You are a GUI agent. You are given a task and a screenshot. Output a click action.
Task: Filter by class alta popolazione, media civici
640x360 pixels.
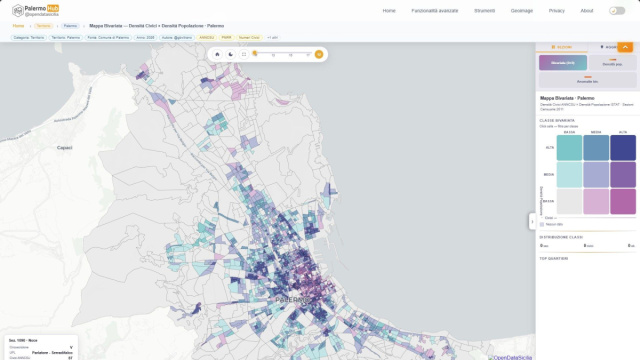[596, 148]
